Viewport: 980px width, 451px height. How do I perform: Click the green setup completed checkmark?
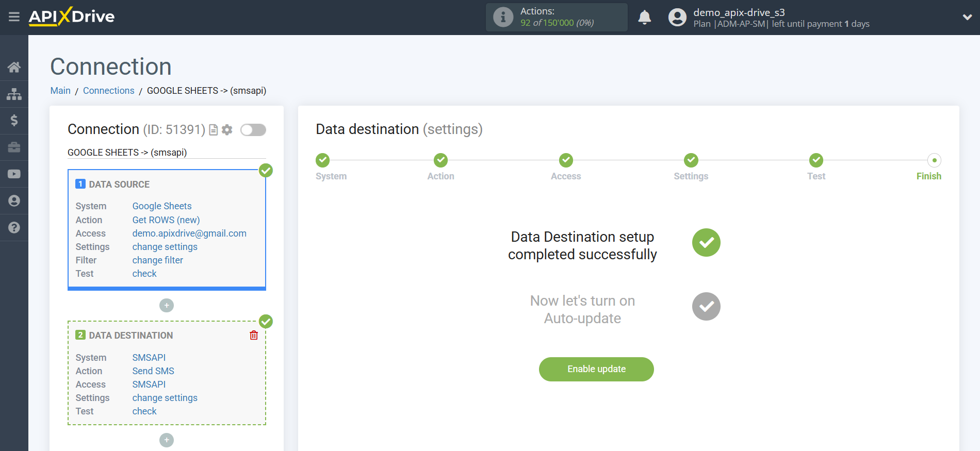pyautogui.click(x=706, y=243)
